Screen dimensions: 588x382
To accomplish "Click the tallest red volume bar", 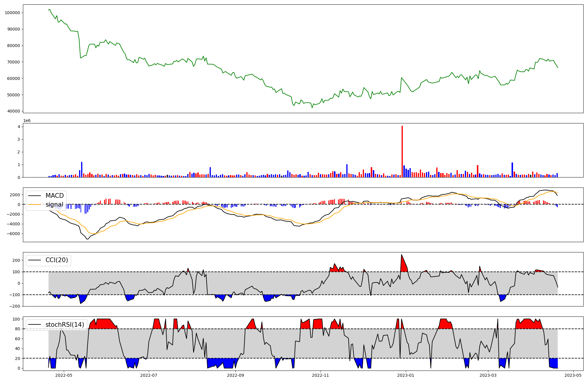I will tap(402, 151).
